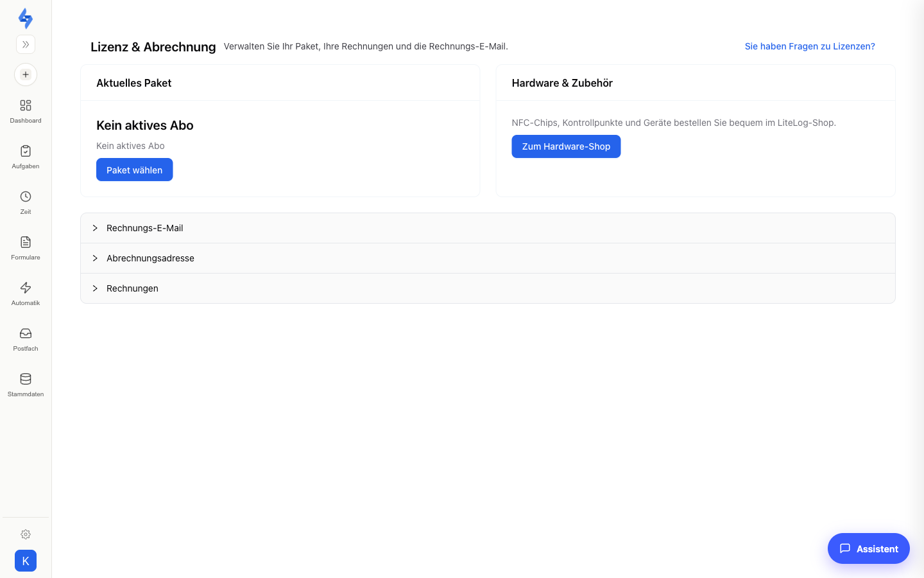Expand the Rechnungen chevron
Screen dimensions: 924x578
[95, 288]
